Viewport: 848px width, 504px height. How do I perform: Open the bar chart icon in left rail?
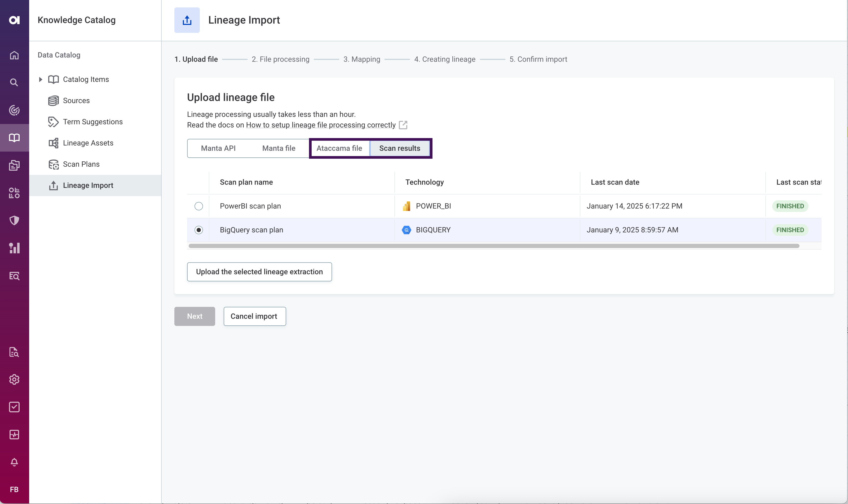pyautogui.click(x=14, y=248)
